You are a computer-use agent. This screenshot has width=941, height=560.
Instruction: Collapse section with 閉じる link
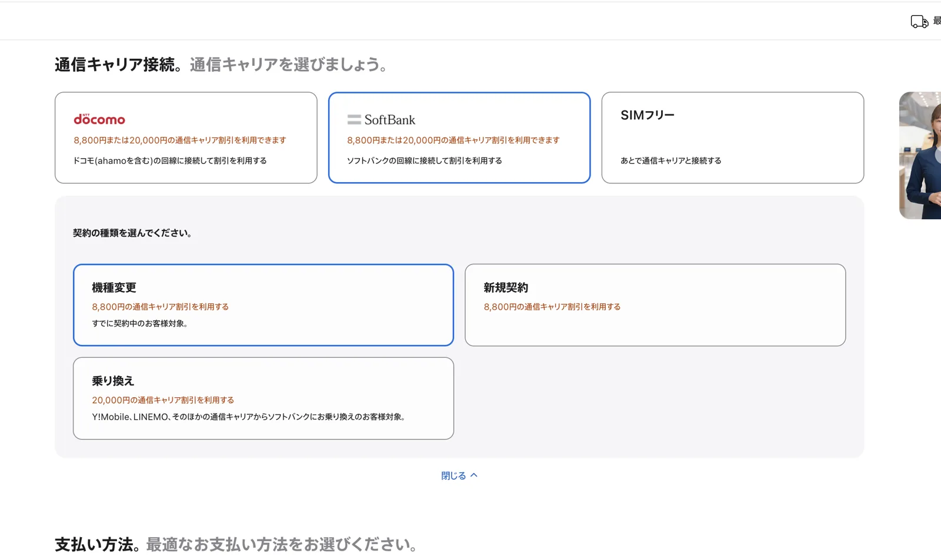point(459,475)
